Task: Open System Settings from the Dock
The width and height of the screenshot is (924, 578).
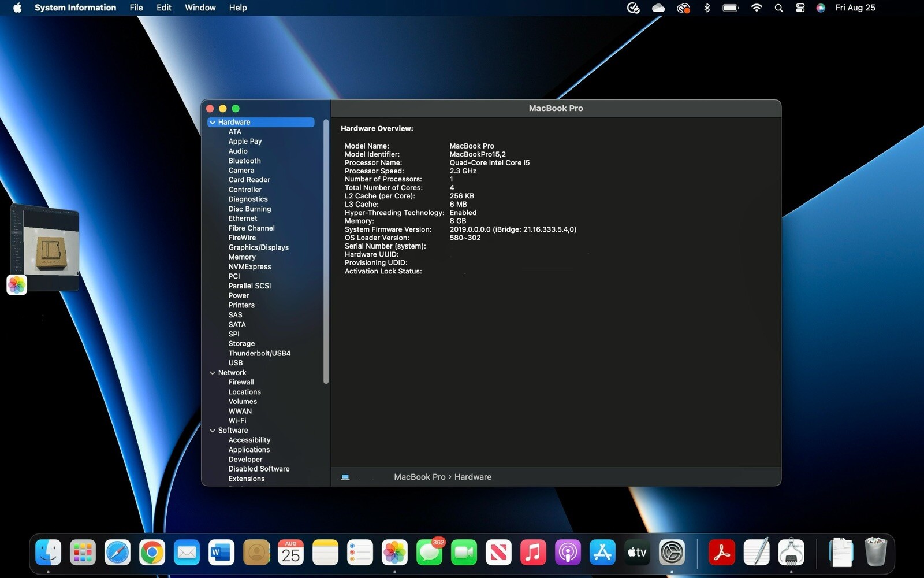Action: pos(672,553)
